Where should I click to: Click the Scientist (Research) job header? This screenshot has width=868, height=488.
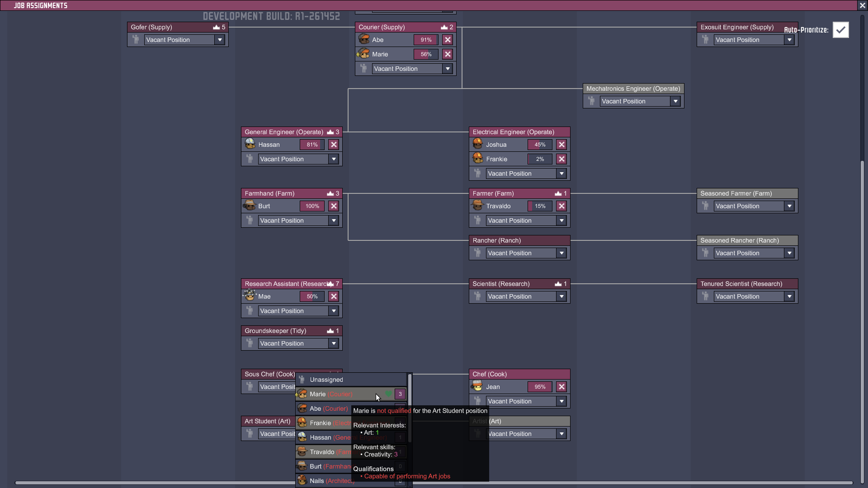click(x=501, y=284)
